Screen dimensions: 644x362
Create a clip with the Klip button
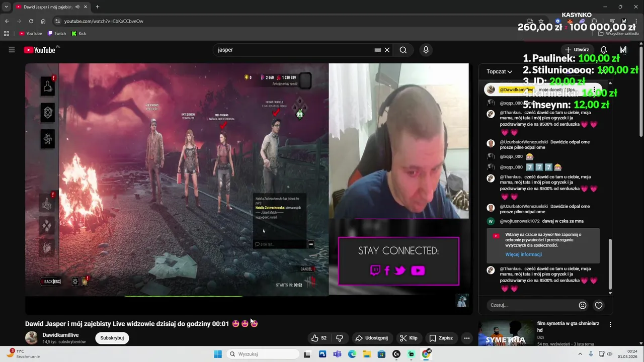[409, 338]
